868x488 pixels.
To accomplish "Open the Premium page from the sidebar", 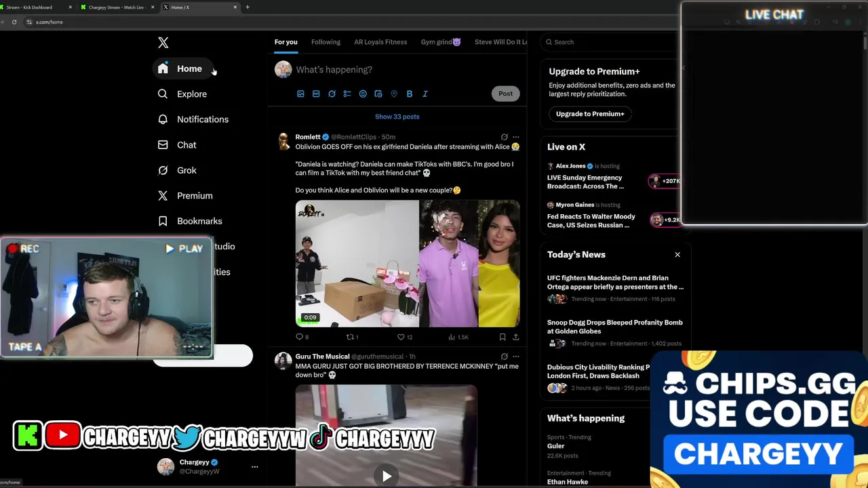I will click(x=184, y=196).
